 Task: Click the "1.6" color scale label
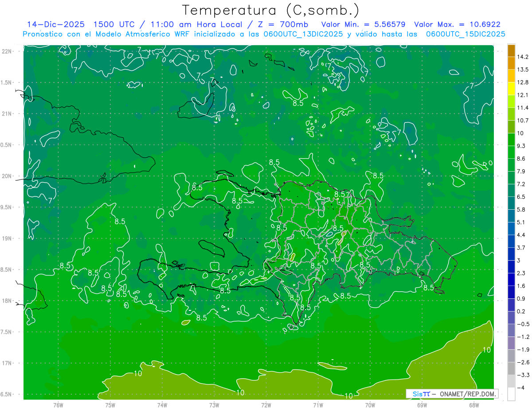pos(521,286)
